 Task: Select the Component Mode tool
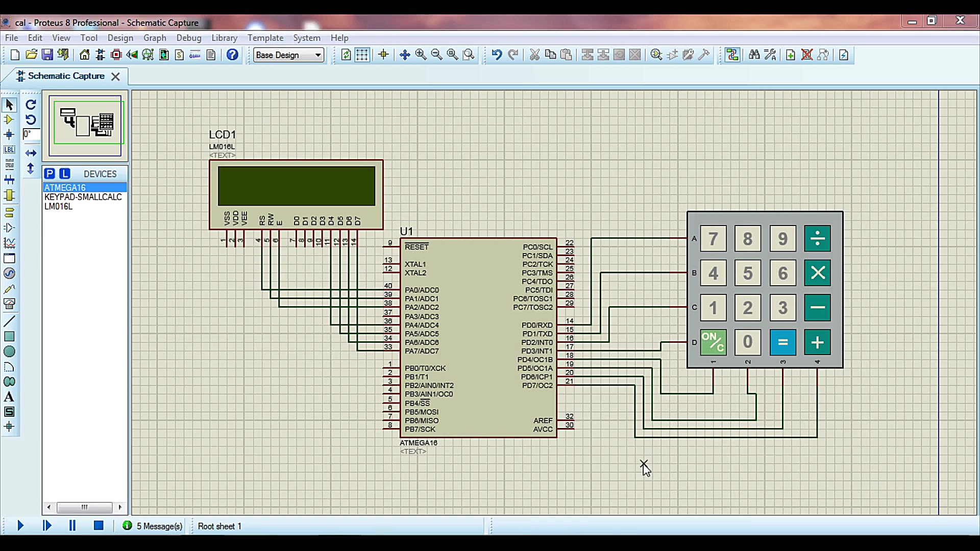pyautogui.click(x=9, y=119)
